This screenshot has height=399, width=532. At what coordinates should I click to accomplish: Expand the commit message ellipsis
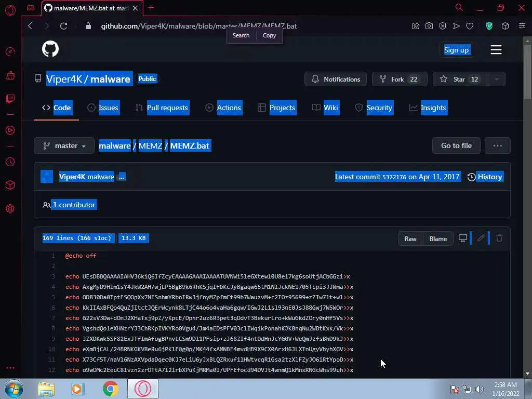point(122,177)
